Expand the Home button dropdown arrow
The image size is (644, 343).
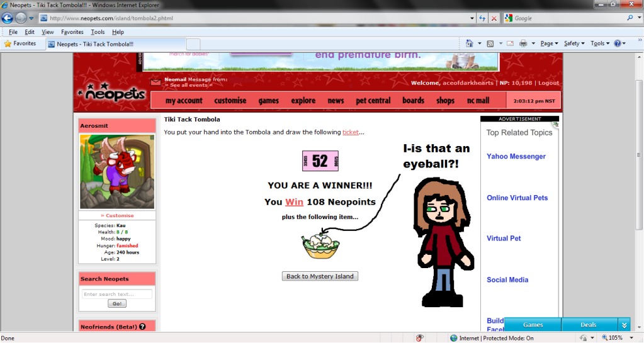(479, 43)
